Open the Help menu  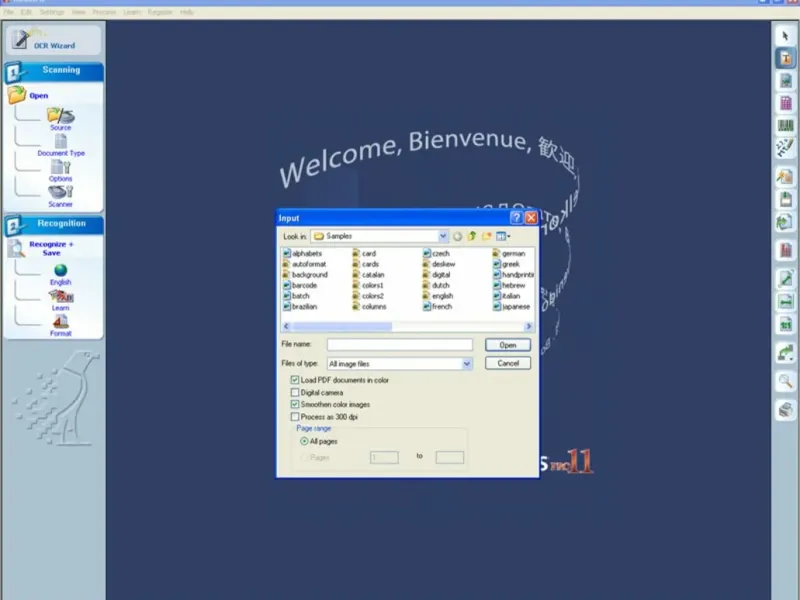pyautogui.click(x=187, y=12)
